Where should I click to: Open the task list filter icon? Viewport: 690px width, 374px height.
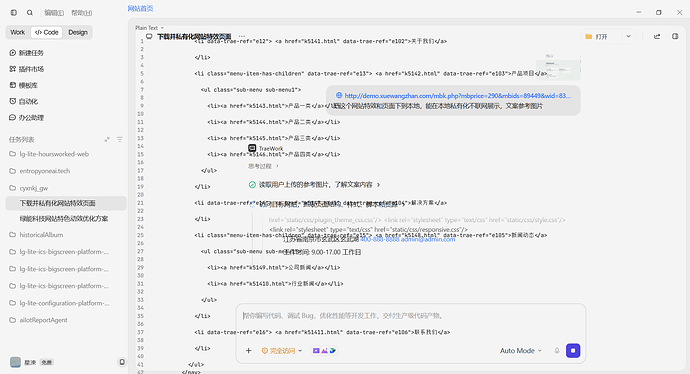tap(120, 139)
